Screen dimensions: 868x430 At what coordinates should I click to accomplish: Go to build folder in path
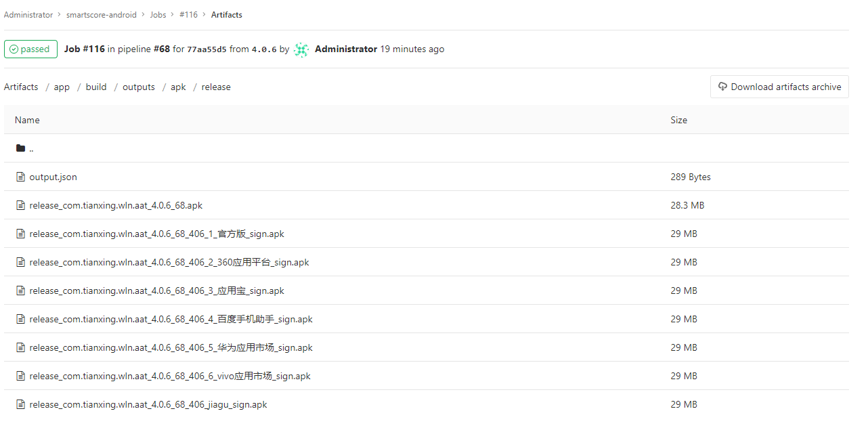96,87
